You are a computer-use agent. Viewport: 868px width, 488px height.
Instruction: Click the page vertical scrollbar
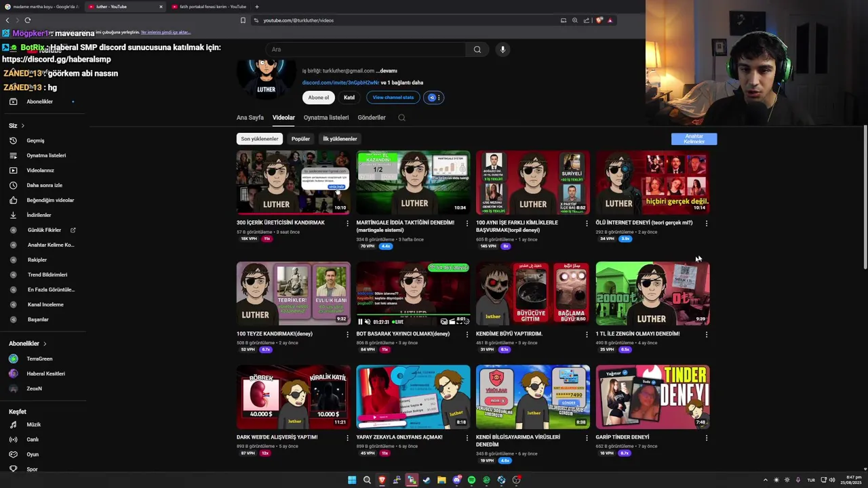coord(865,199)
